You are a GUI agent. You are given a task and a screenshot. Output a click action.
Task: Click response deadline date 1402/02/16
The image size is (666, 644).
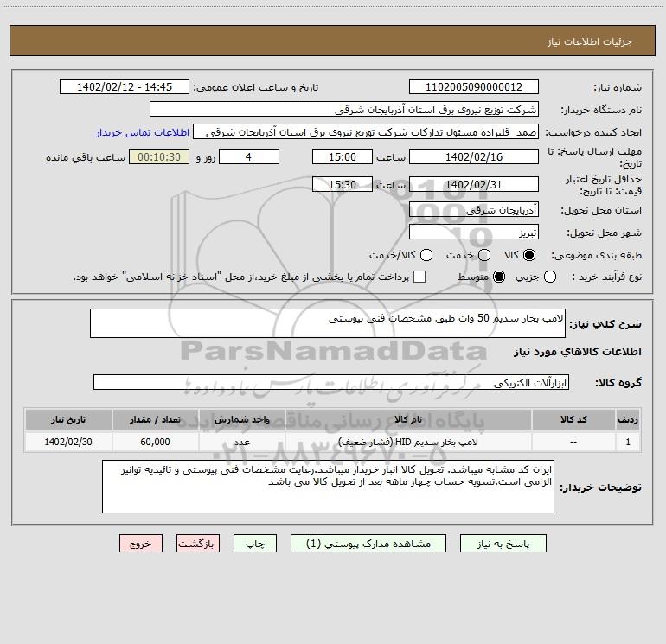pyautogui.click(x=474, y=157)
